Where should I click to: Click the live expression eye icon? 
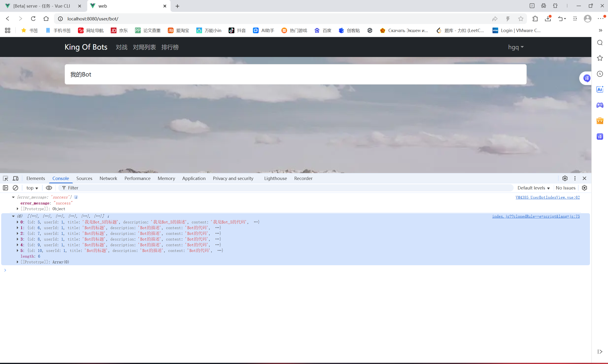pos(49,188)
